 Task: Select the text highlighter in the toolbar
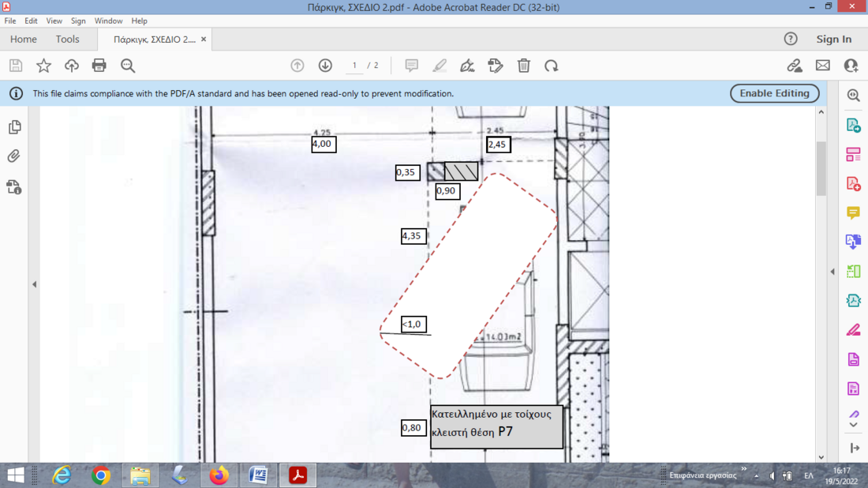pyautogui.click(x=440, y=66)
